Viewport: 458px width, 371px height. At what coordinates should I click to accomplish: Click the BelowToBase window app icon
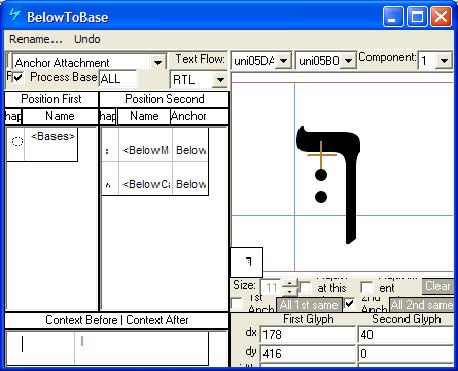point(15,15)
